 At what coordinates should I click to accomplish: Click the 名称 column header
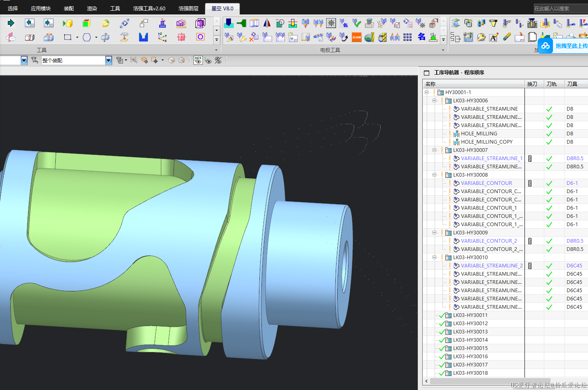473,84
